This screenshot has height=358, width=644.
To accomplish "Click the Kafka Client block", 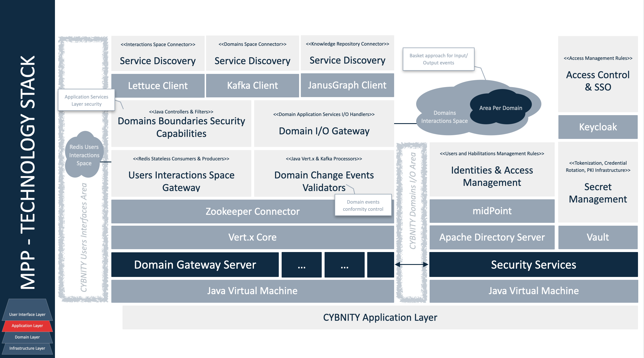I will point(252,85).
